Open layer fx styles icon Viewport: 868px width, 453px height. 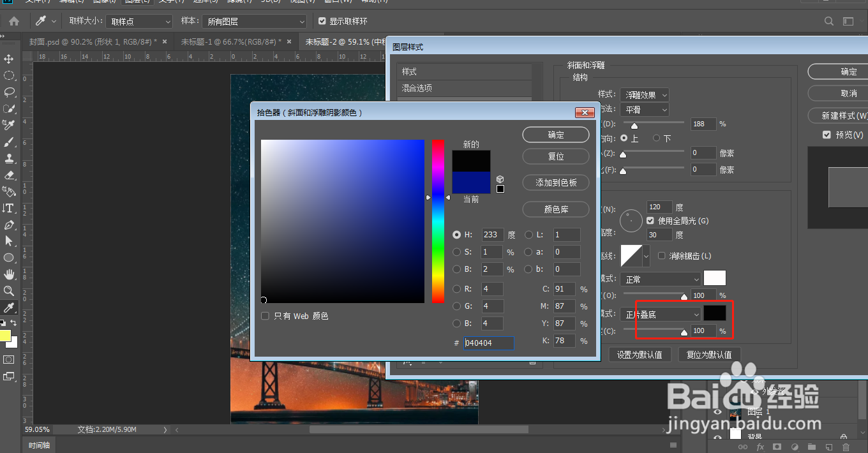[760, 447]
